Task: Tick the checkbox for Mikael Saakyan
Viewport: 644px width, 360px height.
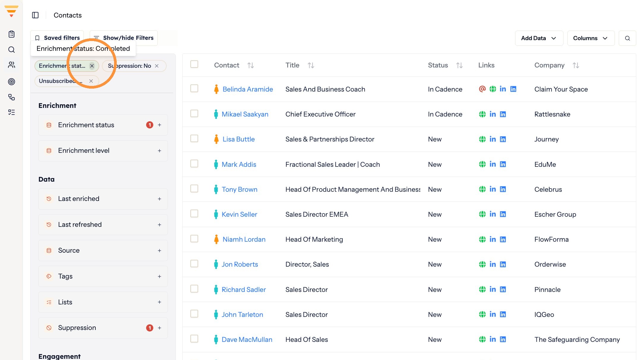Action: coord(194,114)
